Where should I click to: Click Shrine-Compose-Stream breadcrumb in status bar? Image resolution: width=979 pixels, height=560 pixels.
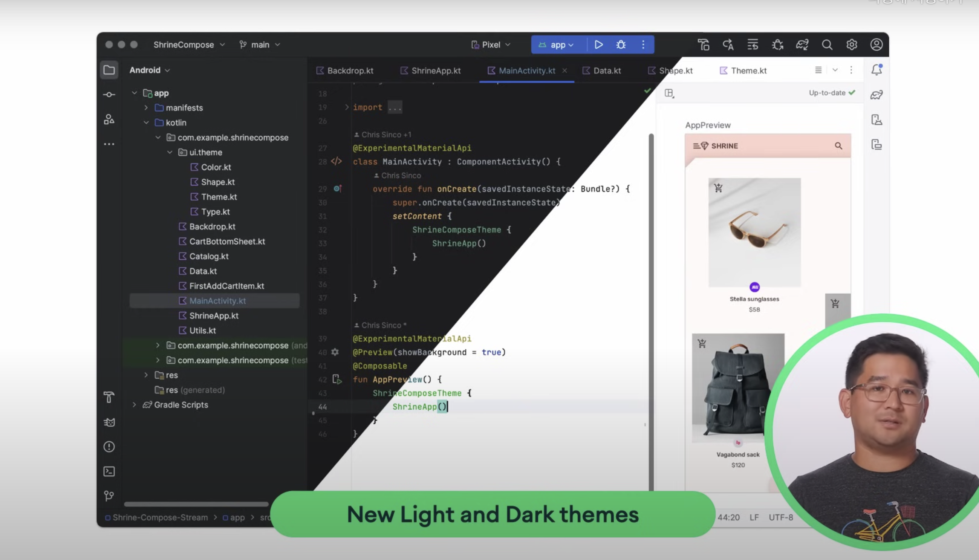click(x=157, y=517)
